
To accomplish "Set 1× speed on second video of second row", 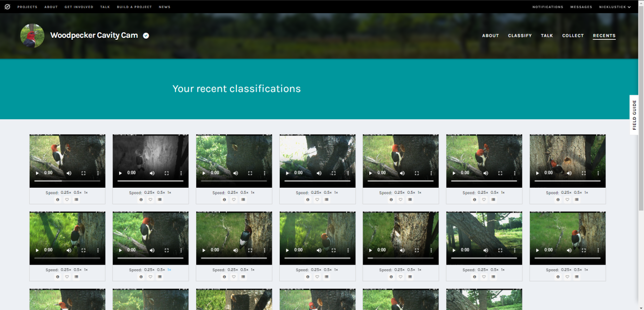I will [170, 270].
